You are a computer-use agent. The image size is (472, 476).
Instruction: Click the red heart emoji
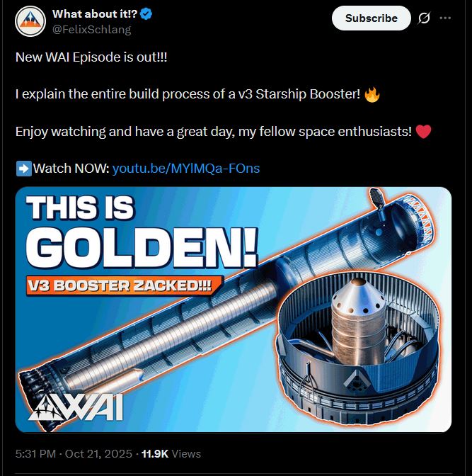pyautogui.click(x=423, y=132)
